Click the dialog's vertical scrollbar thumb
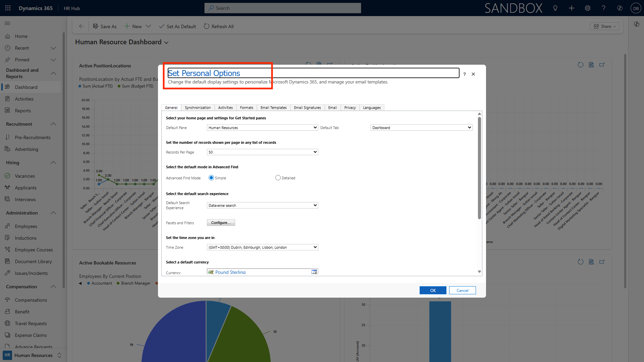Viewport: 644px width, 362px height. [479, 168]
